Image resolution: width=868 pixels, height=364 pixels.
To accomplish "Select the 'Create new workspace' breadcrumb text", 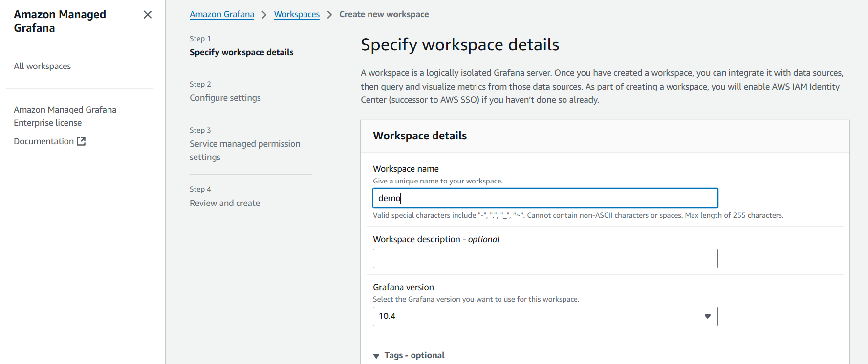I will [x=384, y=14].
